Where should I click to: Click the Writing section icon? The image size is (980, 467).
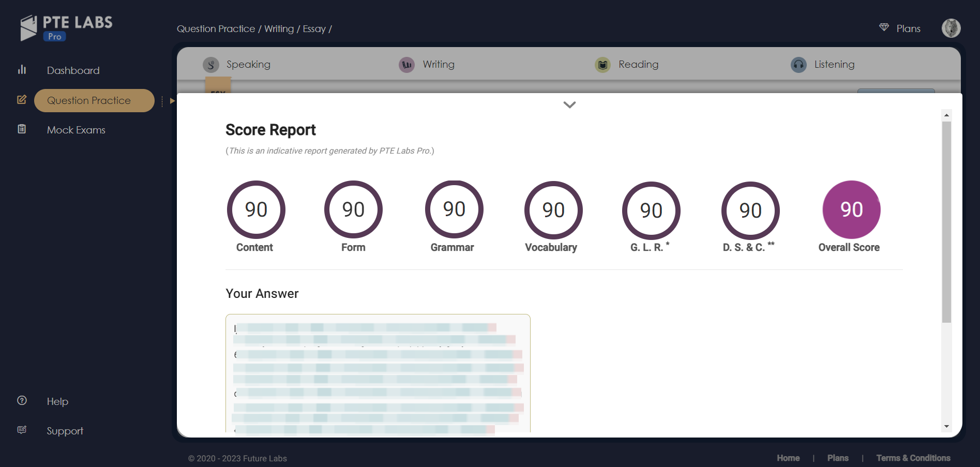click(407, 65)
